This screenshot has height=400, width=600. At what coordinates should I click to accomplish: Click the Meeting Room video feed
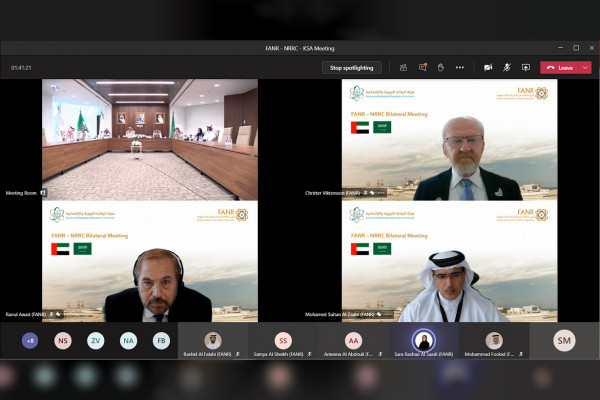coord(150,140)
